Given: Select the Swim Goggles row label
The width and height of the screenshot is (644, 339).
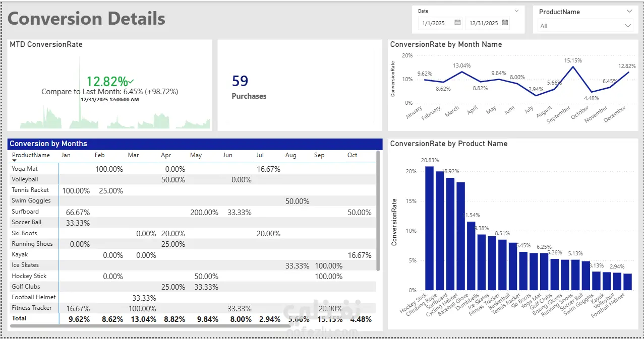Looking at the screenshot, I should point(31,200).
